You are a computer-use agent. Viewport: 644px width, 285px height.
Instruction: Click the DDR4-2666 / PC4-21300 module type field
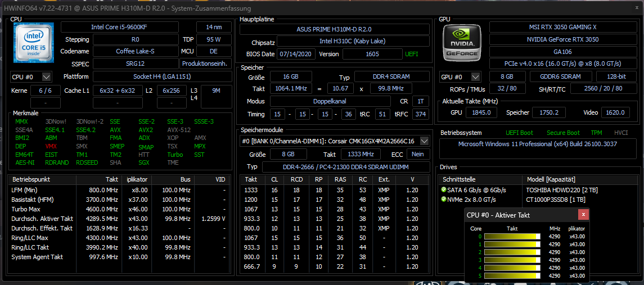coord(345,167)
